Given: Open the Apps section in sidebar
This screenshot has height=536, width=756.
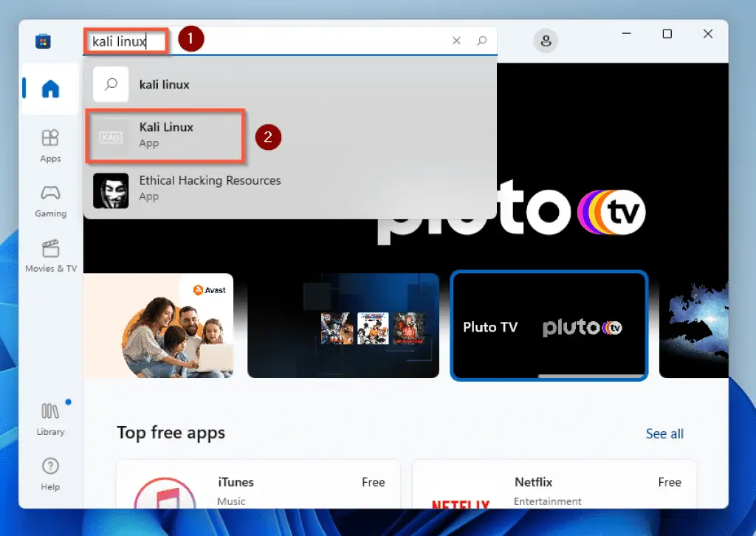Looking at the screenshot, I should (x=50, y=145).
